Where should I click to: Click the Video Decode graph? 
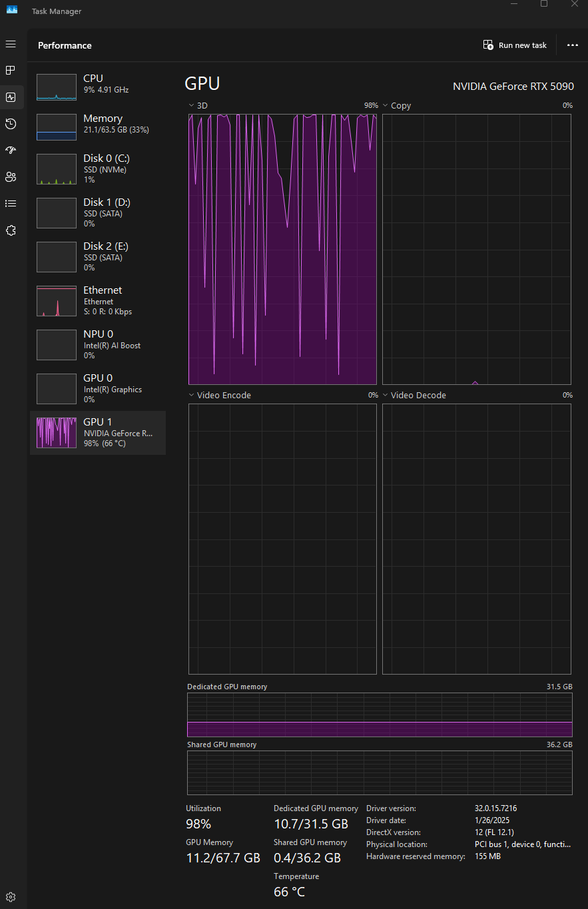(477, 539)
